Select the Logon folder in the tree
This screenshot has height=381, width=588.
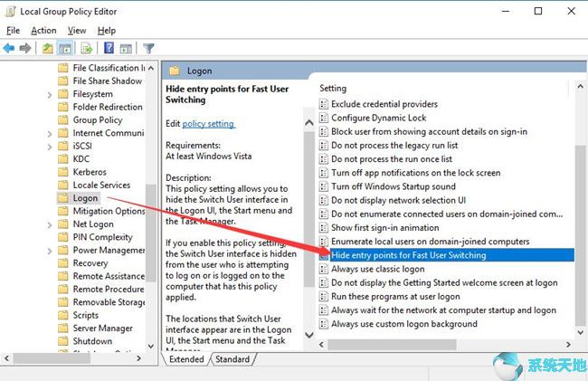pyautogui.click(x=85, y=197)
